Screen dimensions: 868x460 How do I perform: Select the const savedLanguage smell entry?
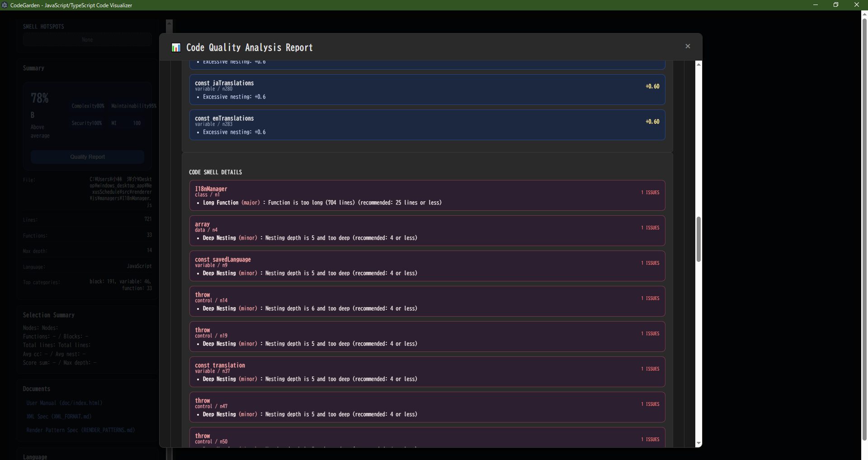point(427,266)
